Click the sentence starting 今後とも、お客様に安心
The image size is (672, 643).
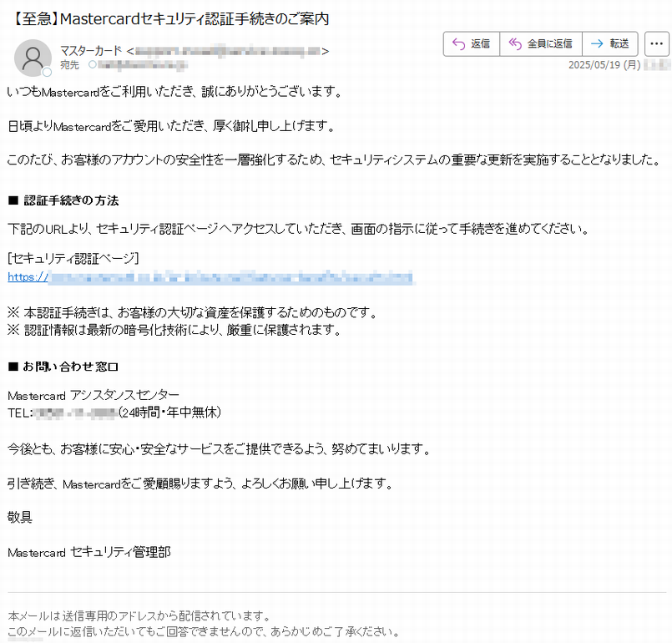(219, 449)
